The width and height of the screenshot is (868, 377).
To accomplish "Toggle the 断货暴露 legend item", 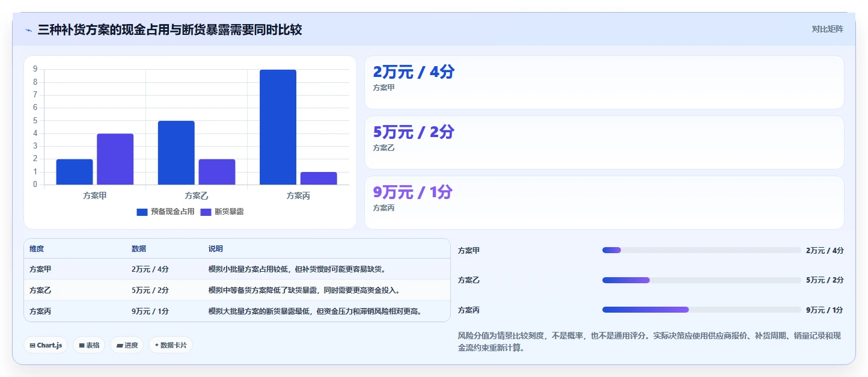I will click(222, 212).
